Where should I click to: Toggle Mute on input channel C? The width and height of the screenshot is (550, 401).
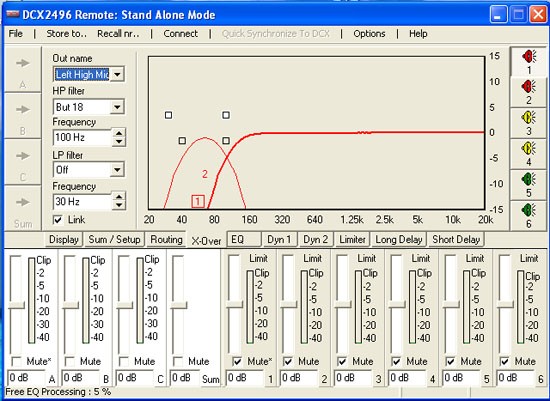coord(124,361)
